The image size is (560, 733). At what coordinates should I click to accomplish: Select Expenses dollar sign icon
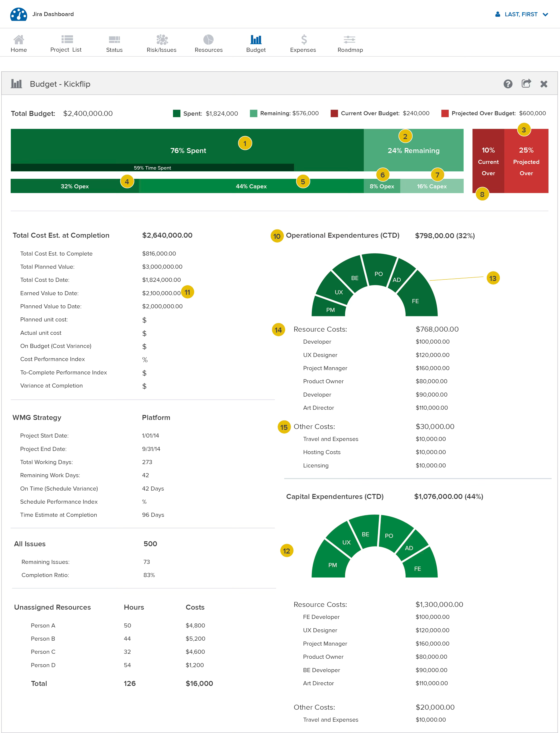point(304,40)
